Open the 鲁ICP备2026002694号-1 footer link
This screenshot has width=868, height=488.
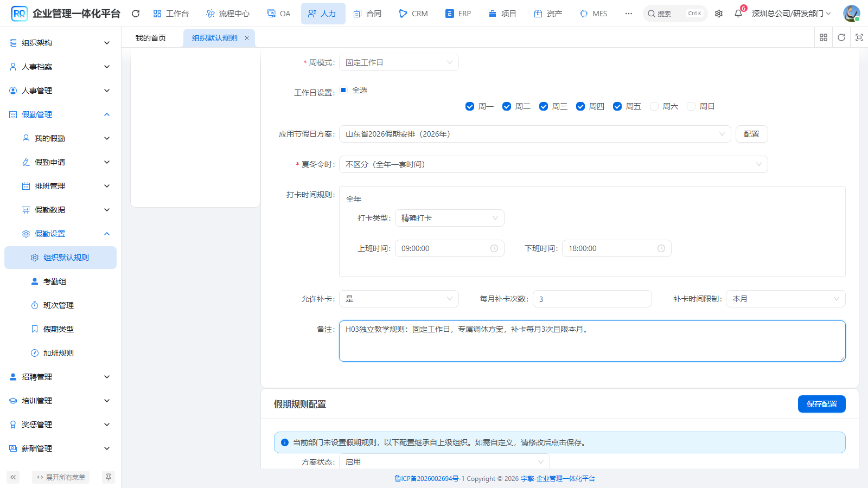[429, 479]
